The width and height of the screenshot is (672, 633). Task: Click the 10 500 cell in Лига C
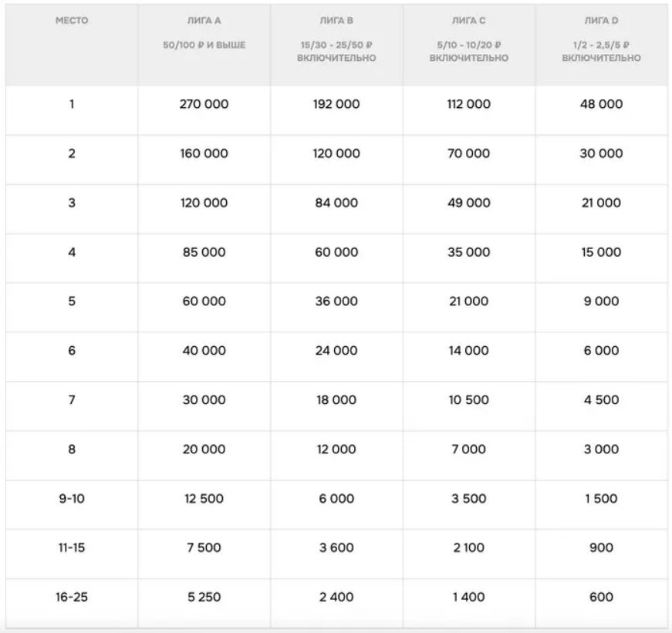pos(468,400)
